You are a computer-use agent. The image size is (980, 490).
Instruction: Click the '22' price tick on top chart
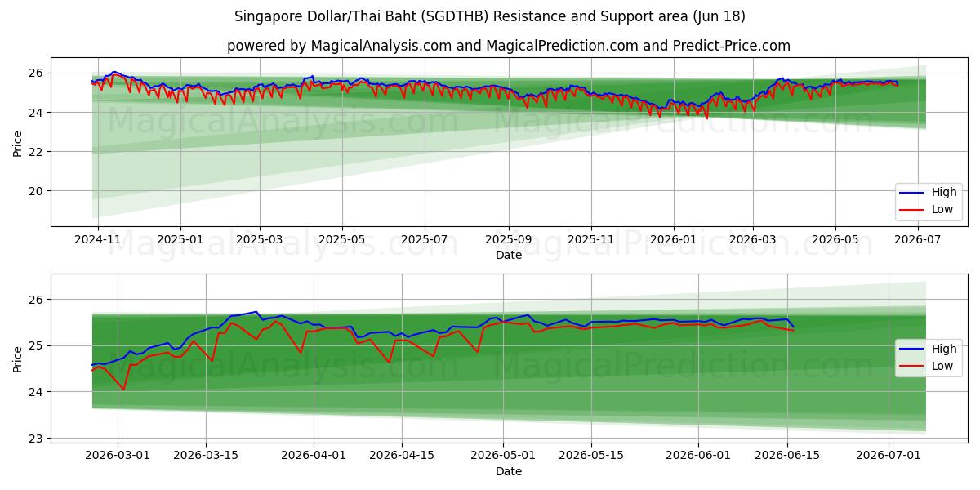(38, 152)
